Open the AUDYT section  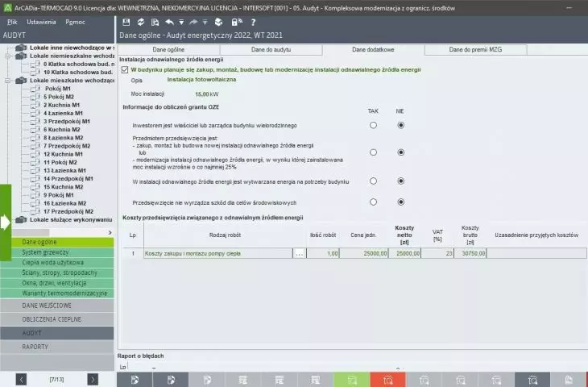(57, 333)
